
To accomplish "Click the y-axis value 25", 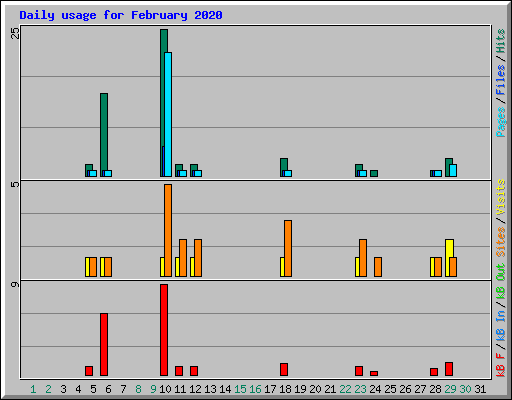I will [15, 33].
